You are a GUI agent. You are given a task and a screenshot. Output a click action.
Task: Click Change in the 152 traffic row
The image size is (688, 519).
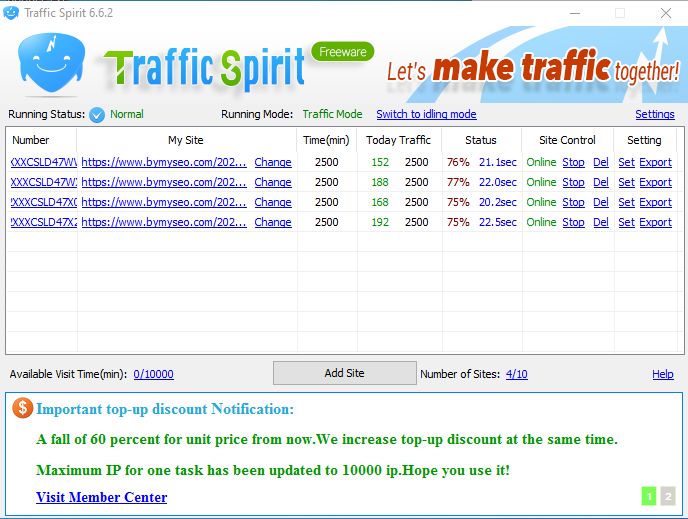point(273,162)
